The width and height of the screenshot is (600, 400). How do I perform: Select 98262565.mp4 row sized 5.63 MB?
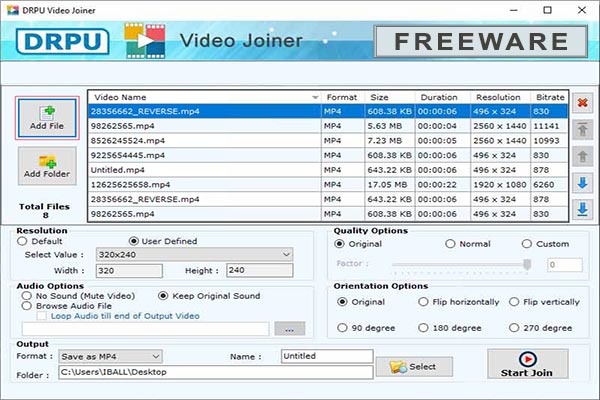(328, 126)
